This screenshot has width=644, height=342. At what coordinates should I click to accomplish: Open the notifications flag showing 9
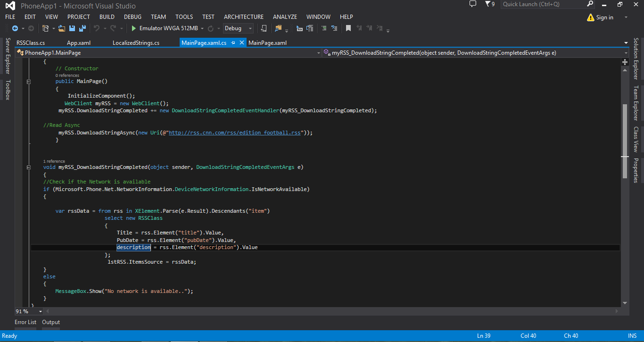click(x=490, y=4)
